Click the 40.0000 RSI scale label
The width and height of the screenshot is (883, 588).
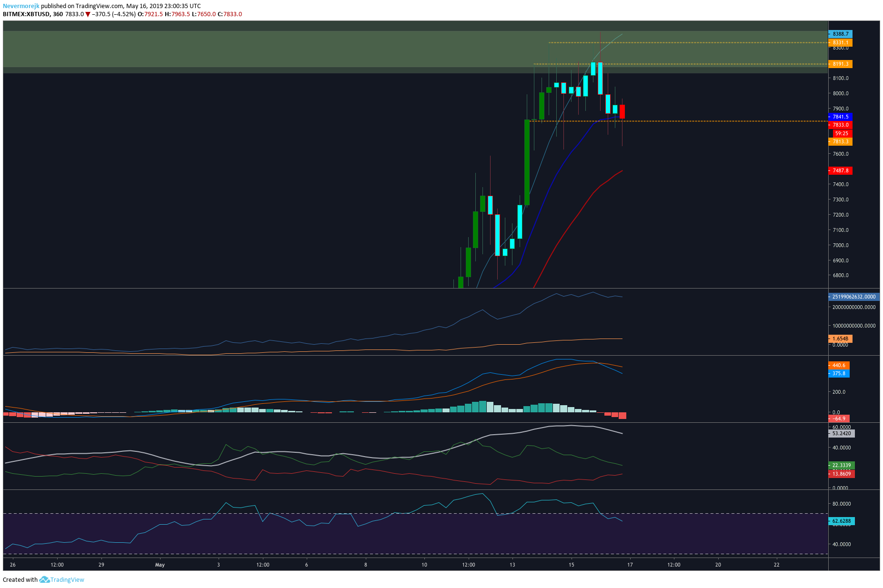(x=842, y=545)
